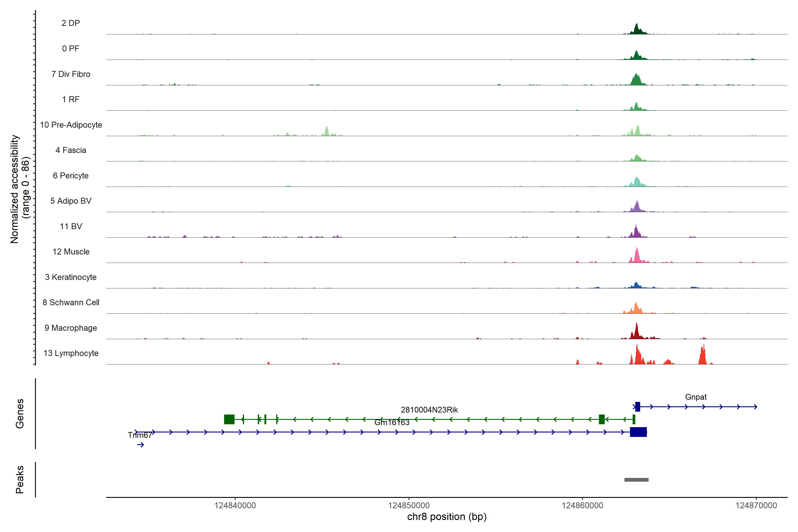Click the 9 Macrophage track label
Screen dimensions: 798x532
click(70, 328)
